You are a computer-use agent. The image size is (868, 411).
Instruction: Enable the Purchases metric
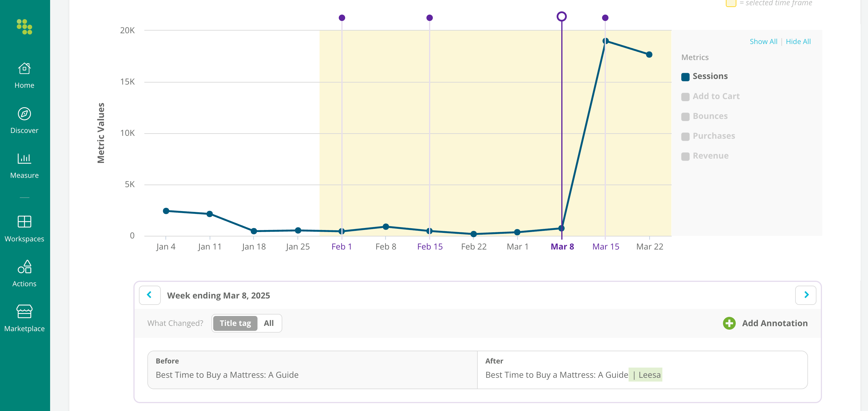tap(685, 136)
